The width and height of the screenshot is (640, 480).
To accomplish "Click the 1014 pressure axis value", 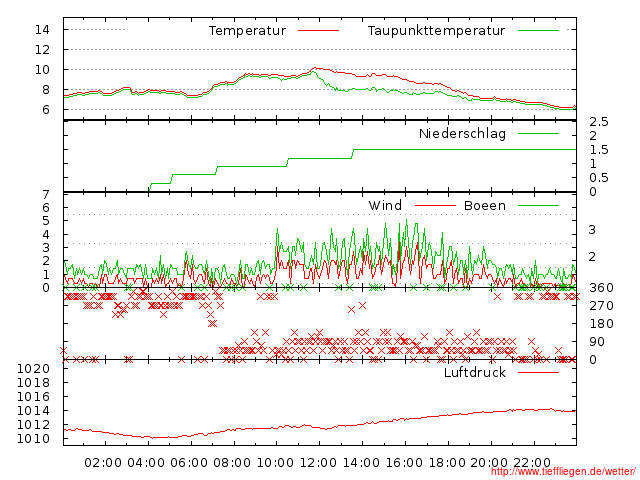I will pyautogui.click(x=33, y=411).
